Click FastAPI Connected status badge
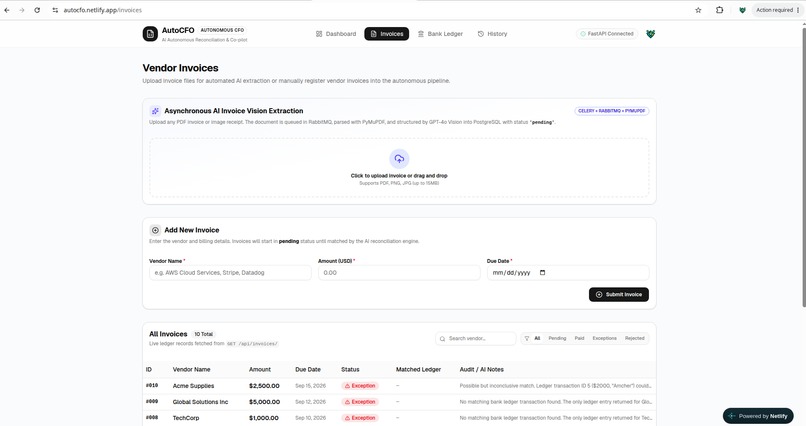The height and width of the screenshot is (426, 806). pyautogui.click(x=607, y=34)
